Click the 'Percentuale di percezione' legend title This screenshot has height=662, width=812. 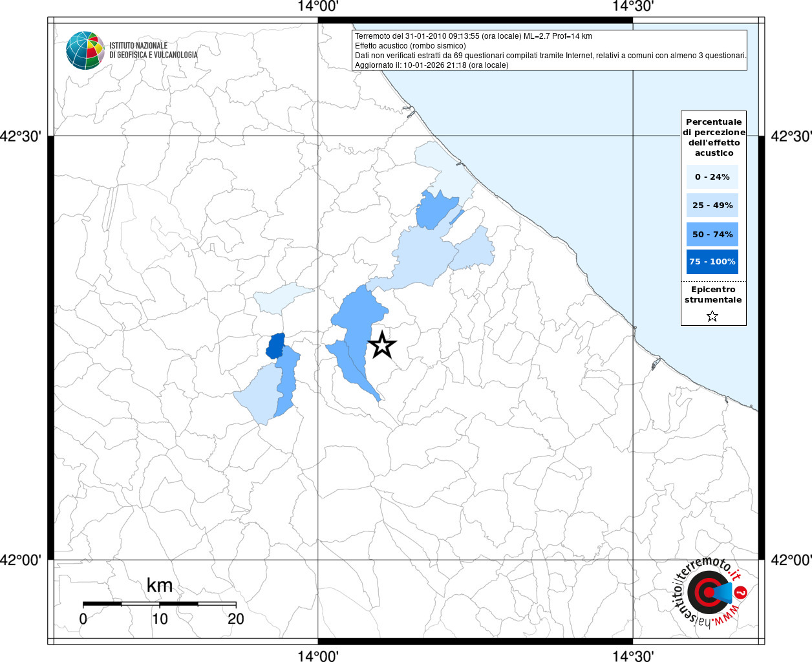click(714, 137)
